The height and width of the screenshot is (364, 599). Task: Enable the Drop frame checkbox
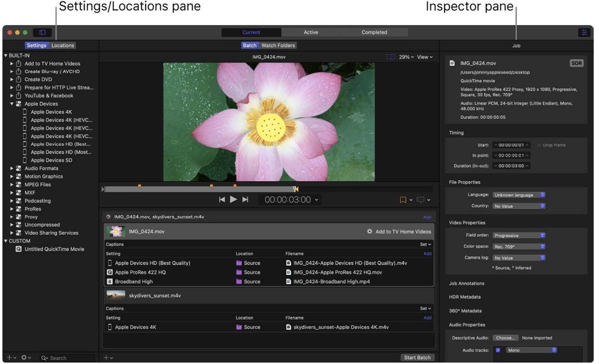coord(539,145)
